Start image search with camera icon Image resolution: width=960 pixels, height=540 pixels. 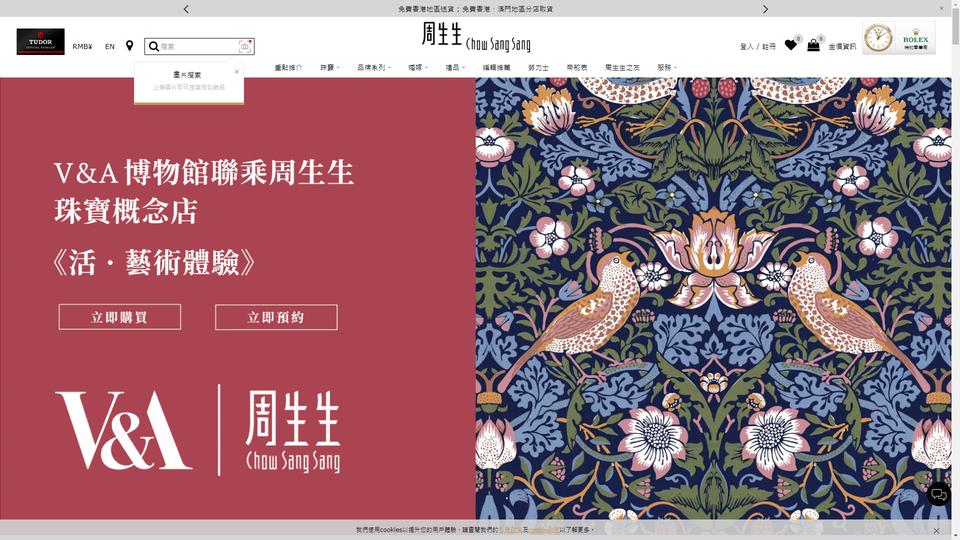(x=245, y=47)
